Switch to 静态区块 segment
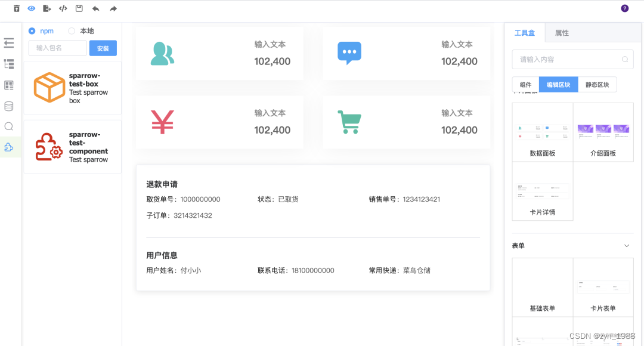Image resolution: width=644 pixels, height=346 pixels. (599, 84)
